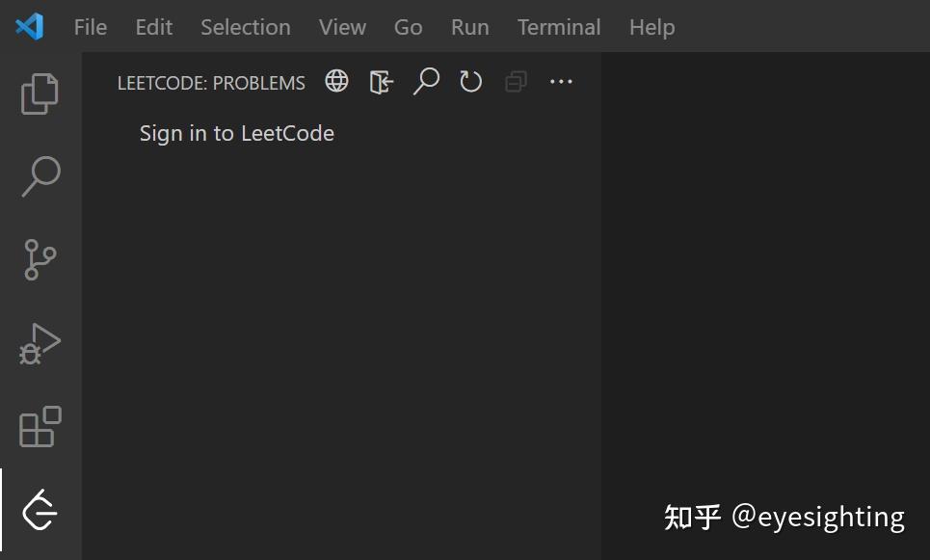Open the Run and Debug view

39,343
